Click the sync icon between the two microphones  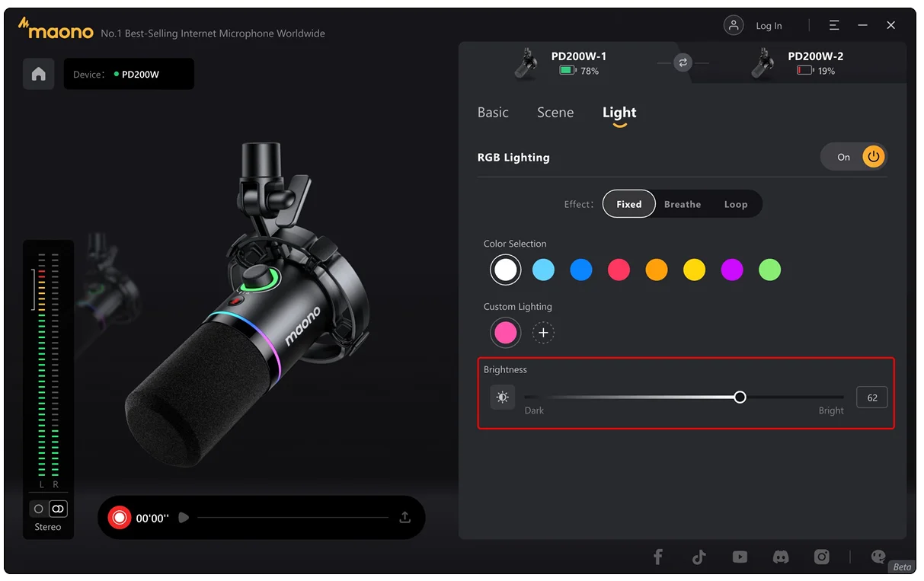click(x=682, y=63)
